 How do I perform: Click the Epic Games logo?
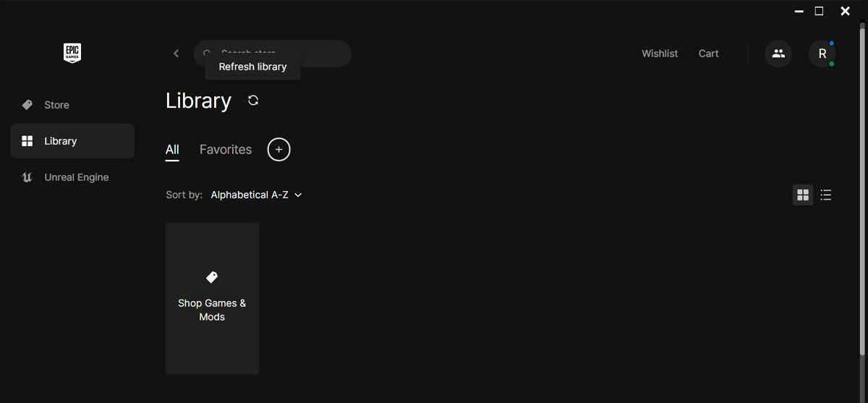coord(72,53)
